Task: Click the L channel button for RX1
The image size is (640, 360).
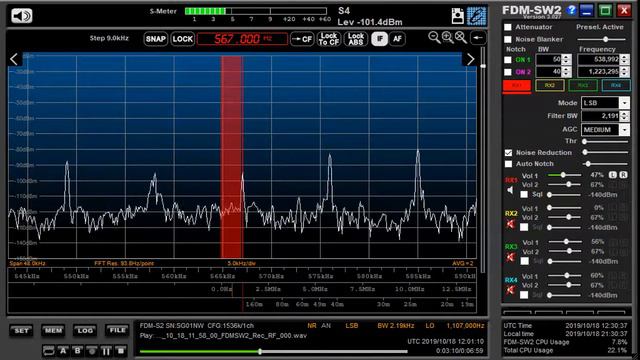Action: (x=613, y=175)
